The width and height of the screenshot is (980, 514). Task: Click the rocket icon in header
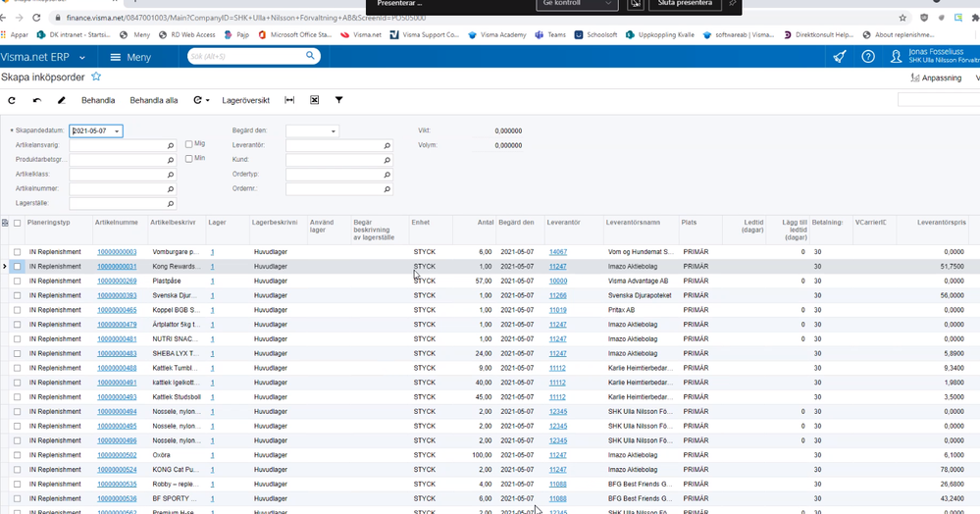point(840,57)
